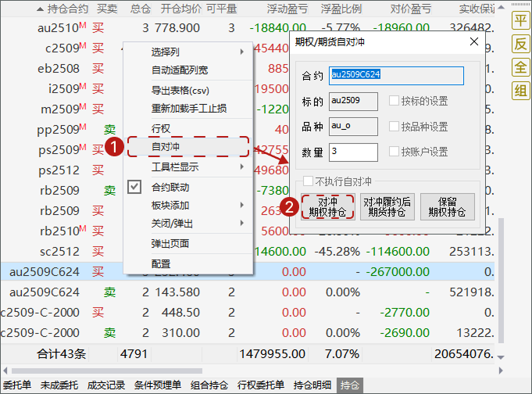This screenshot has width=532, height=394.
Task: Click the checkmark icon beside 合约联动
Action: click(x=134, y=188)
